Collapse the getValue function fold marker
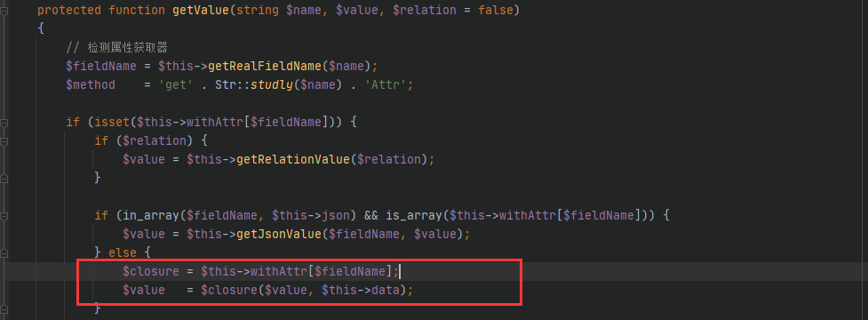The image size is (868, 320). [x=4, y=11]
